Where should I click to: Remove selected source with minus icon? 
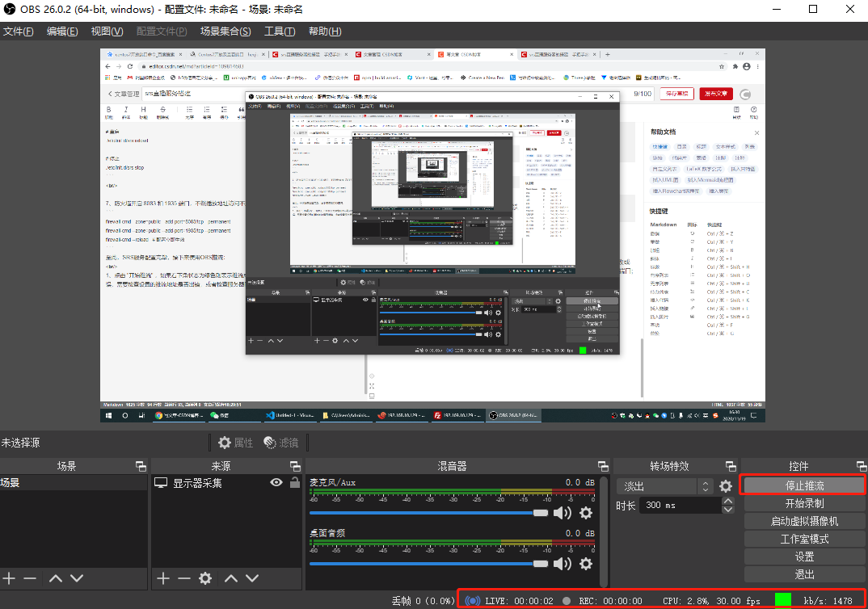[183, 578]
